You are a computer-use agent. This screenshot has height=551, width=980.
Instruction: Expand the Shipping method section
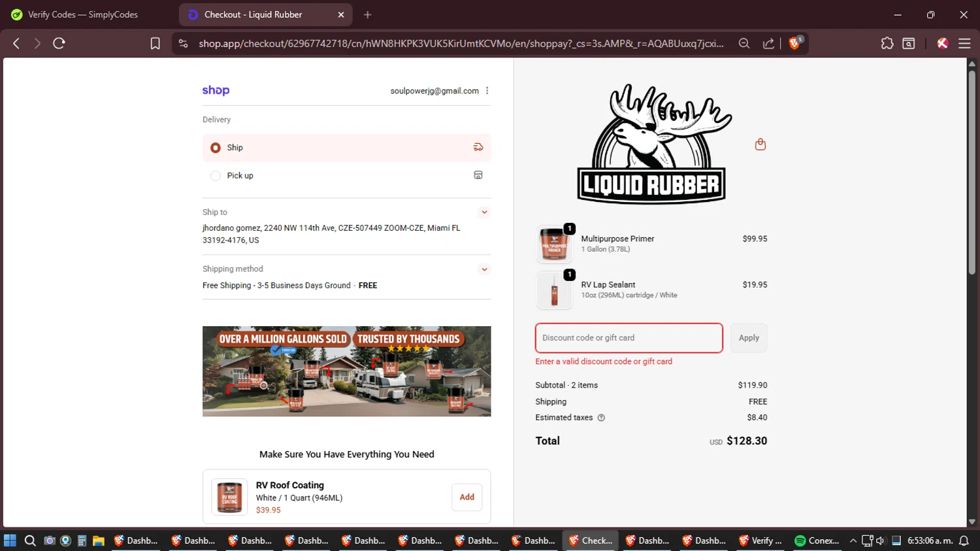[x=484, y=269]
